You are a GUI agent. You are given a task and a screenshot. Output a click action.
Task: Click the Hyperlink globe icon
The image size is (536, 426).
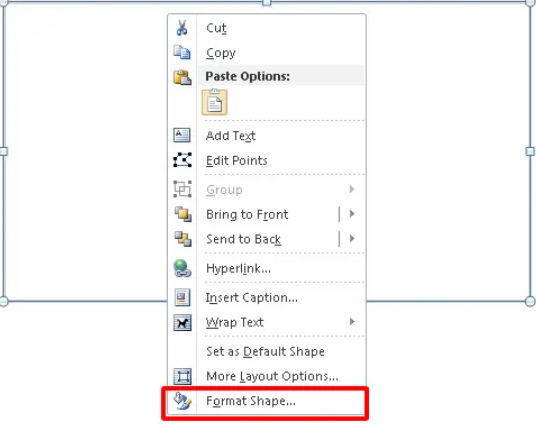[x=182, y=268]
